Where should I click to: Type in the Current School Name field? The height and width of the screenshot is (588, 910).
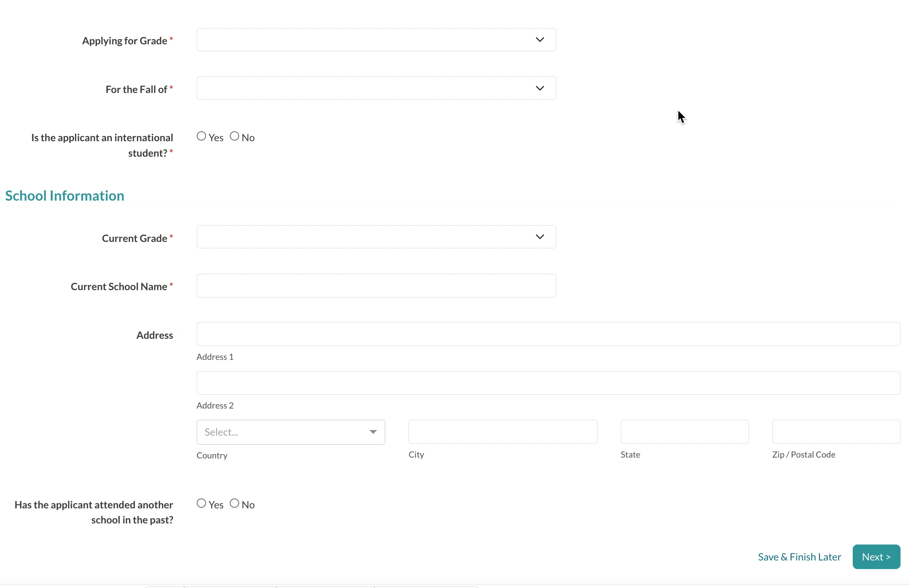(x=376, y=285)
